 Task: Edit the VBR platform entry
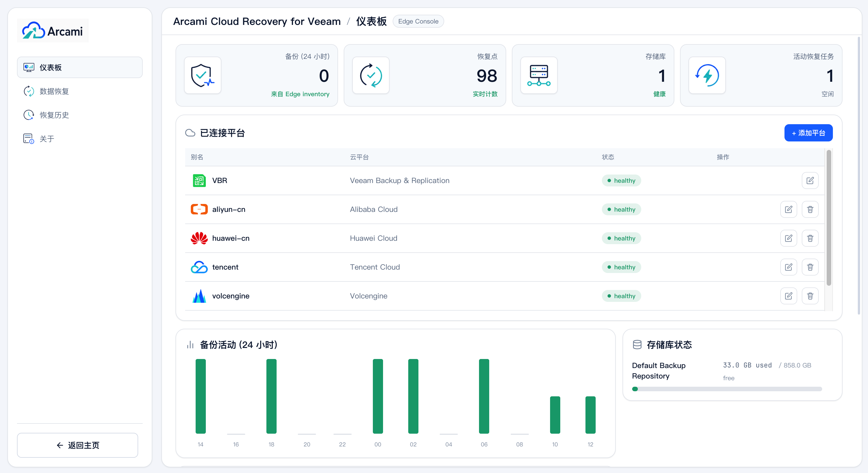(x=810, y=180)
